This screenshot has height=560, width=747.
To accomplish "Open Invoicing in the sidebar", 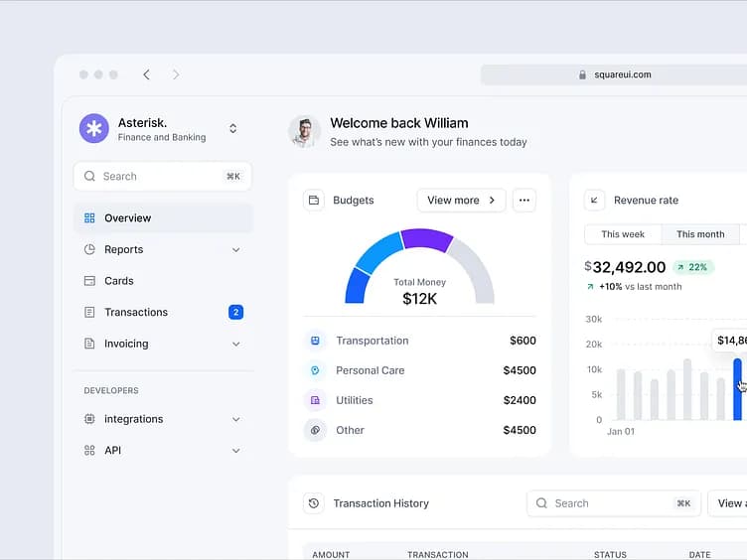I will [x=163, y=344].
